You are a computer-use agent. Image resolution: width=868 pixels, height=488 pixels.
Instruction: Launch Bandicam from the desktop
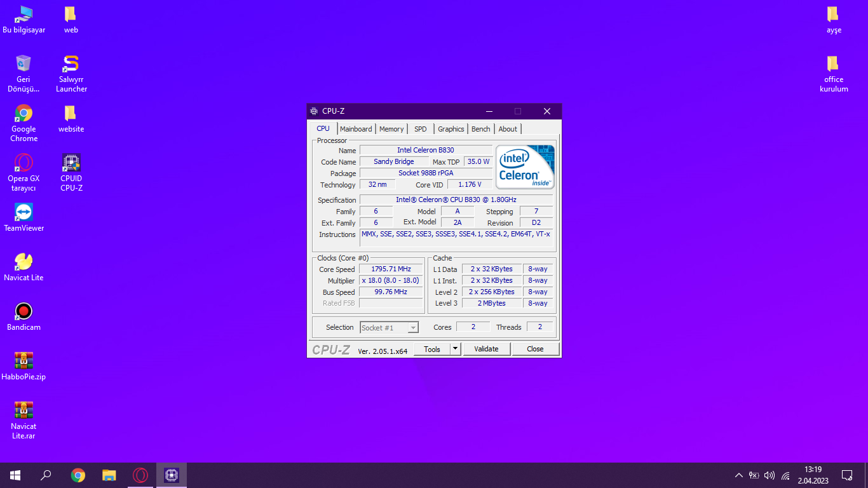24,317
